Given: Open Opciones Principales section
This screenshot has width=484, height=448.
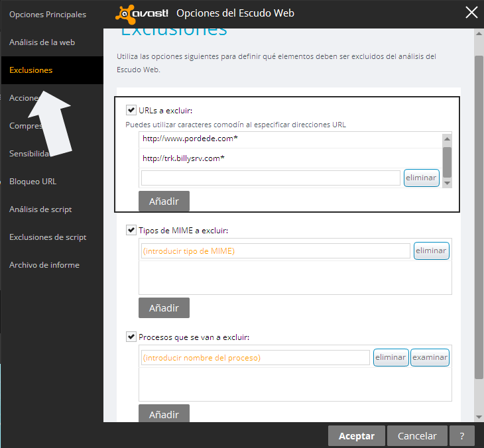Looking at the screenshot, I should [x=48, y=15].
